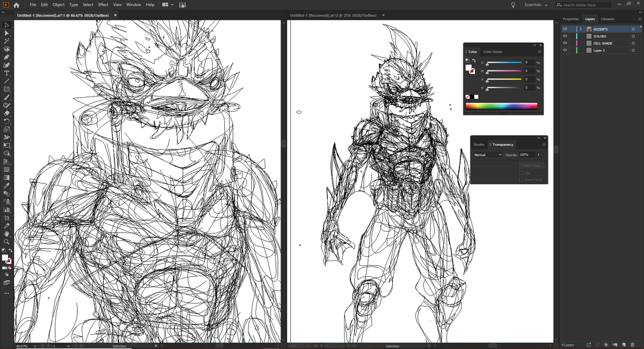Open Color panel options menu
The height and width of the screenshot is (349, 644).
pos(539,52)
